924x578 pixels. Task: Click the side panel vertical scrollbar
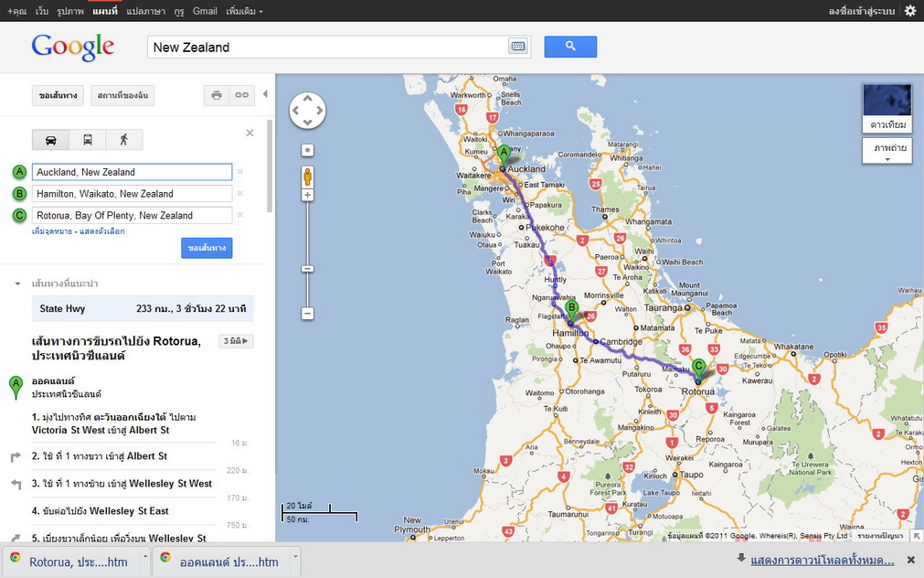point(270,166)
